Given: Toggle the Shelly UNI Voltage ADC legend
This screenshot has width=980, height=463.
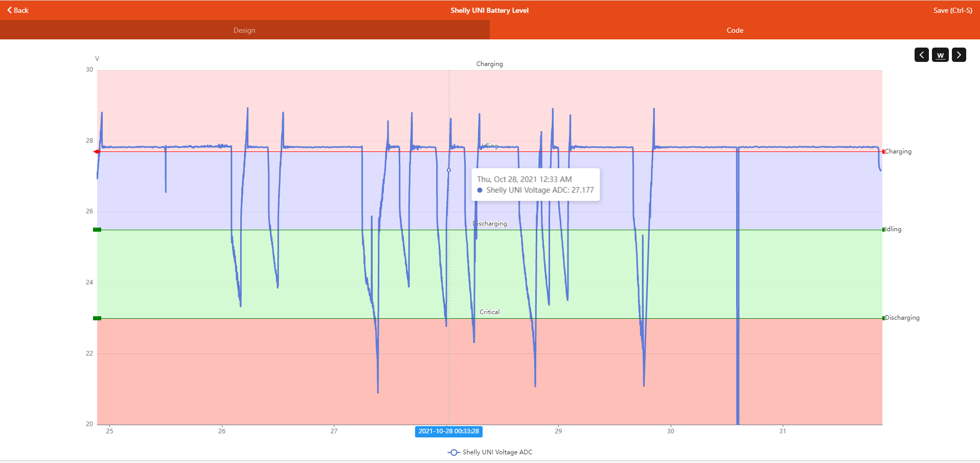Looking at the screenshot, I should tap(490, 452).
